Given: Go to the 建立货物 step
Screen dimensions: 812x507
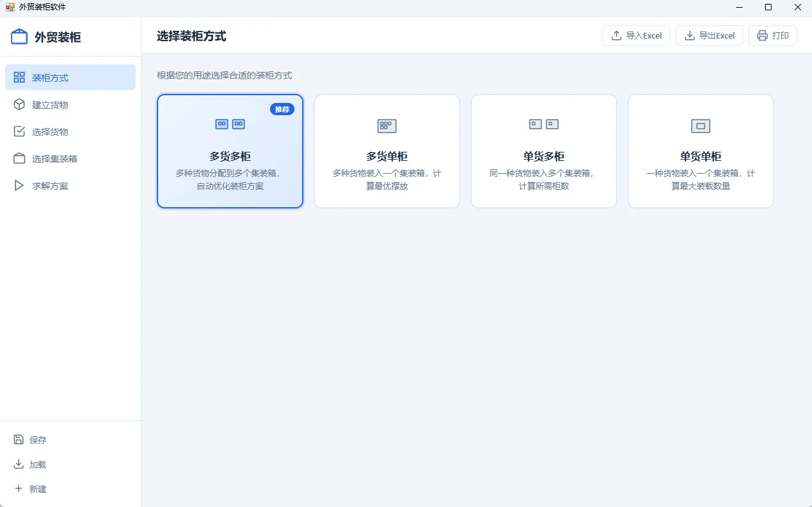Looking at the screenshot, I should pos(71,104).
